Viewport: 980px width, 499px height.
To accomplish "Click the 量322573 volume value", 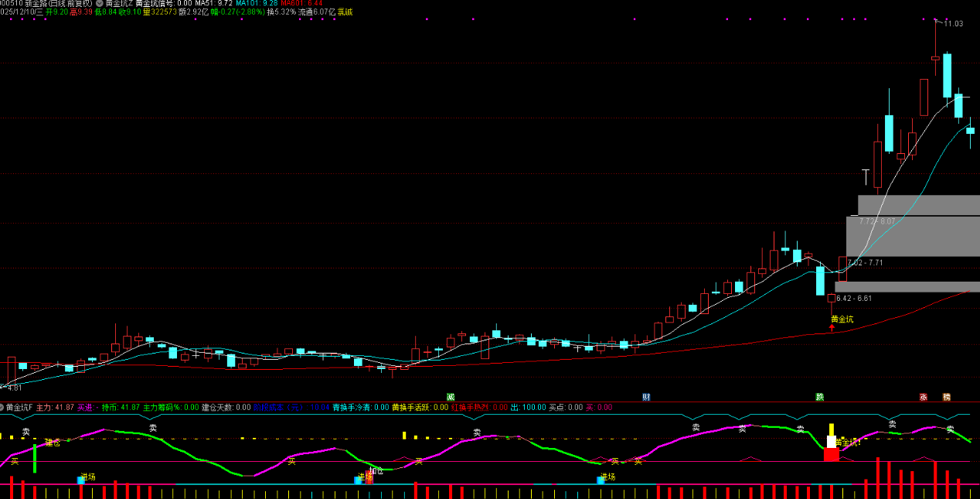I will click(160, 12).
